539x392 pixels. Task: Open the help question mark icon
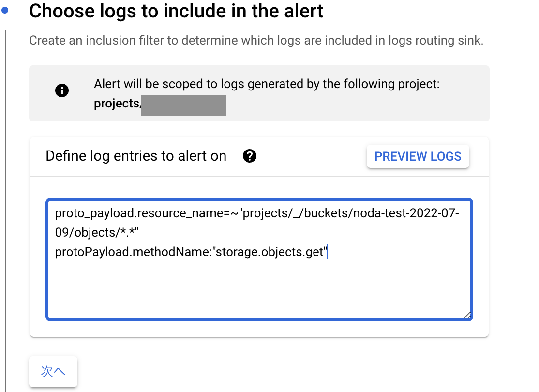[250, 156]
